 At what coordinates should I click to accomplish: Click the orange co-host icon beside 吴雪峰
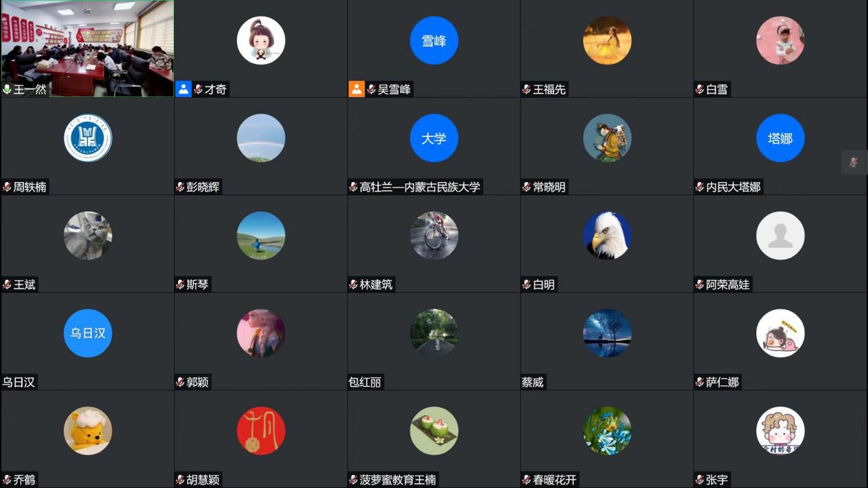[356, 89]
